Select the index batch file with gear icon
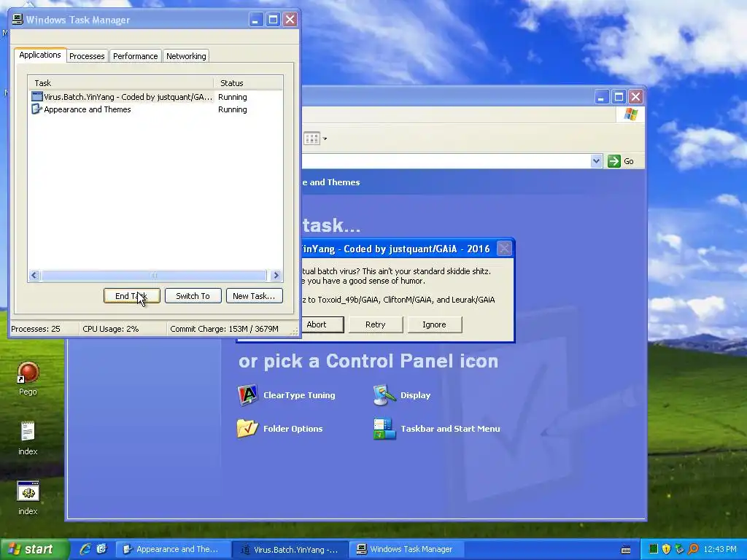Viewport: 747px width, 560px height. [28, 498]
